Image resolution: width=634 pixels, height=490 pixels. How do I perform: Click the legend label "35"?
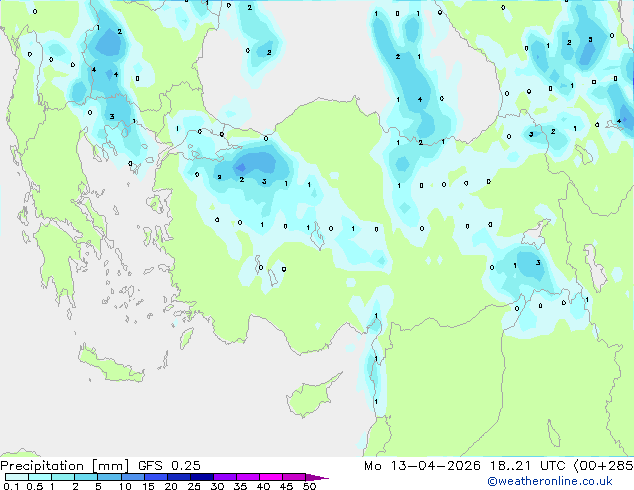240,486
